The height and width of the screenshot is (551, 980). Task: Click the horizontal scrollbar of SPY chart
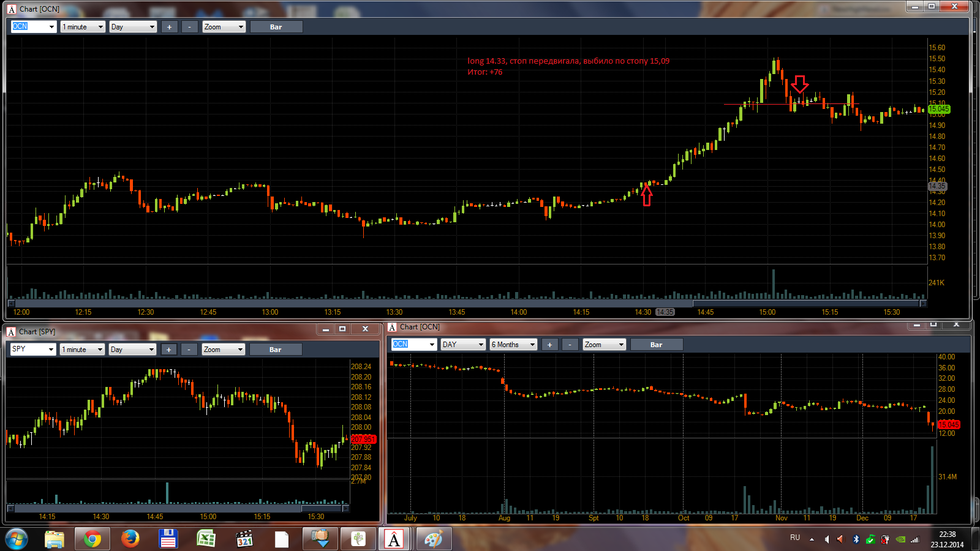178,508
